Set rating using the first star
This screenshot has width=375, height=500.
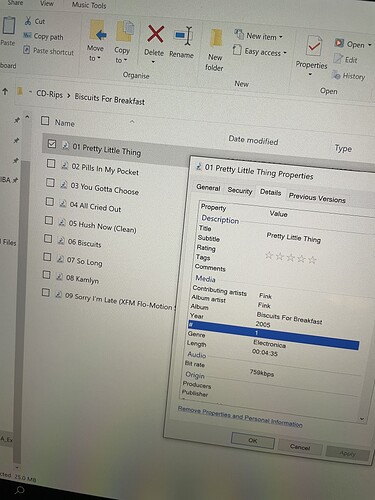pos(269,255)
